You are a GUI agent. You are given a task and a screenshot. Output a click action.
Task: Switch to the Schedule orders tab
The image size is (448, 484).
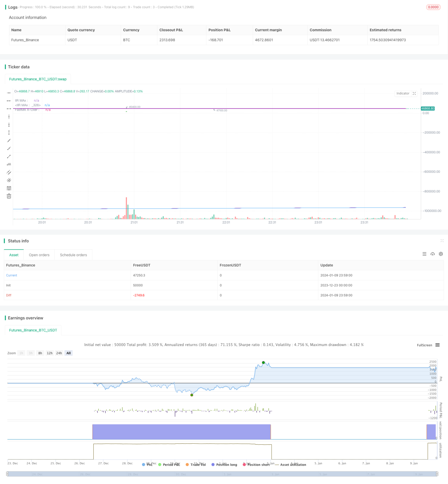click(73, 255)
